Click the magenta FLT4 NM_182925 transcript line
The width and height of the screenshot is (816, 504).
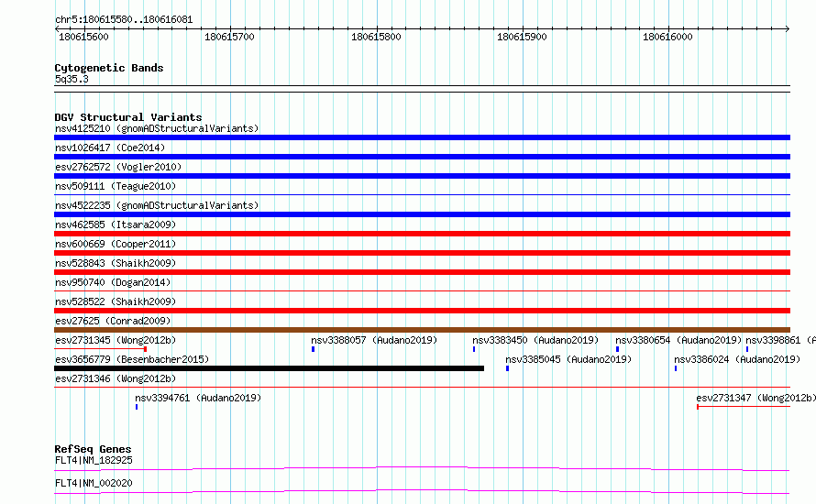tap(422, 468)
